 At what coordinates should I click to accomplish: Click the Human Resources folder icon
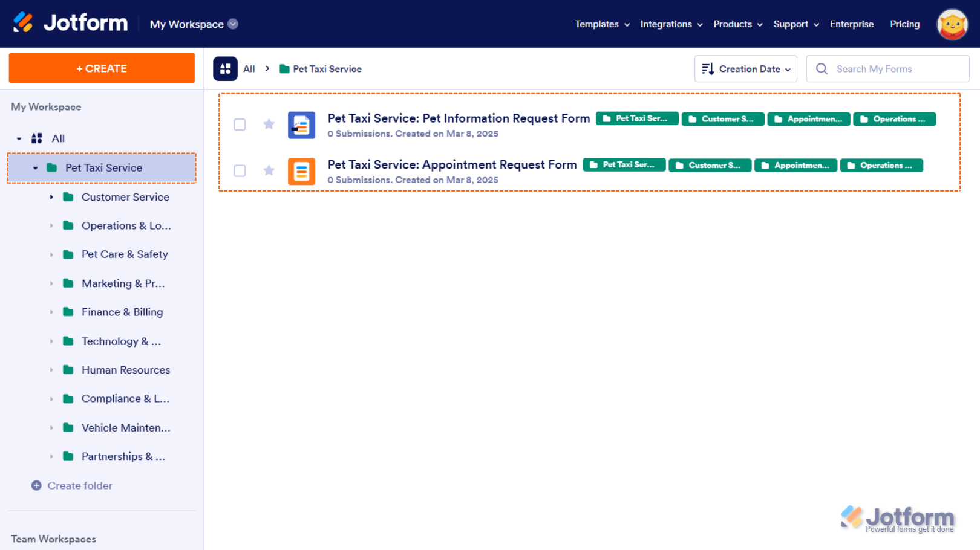point(68,370)
